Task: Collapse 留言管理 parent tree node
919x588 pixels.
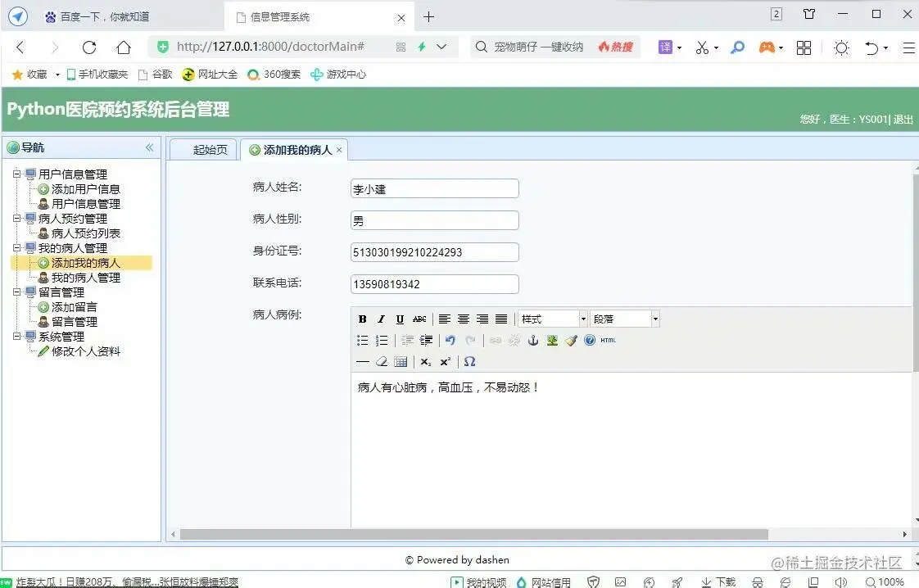Action: pos(17,292)
